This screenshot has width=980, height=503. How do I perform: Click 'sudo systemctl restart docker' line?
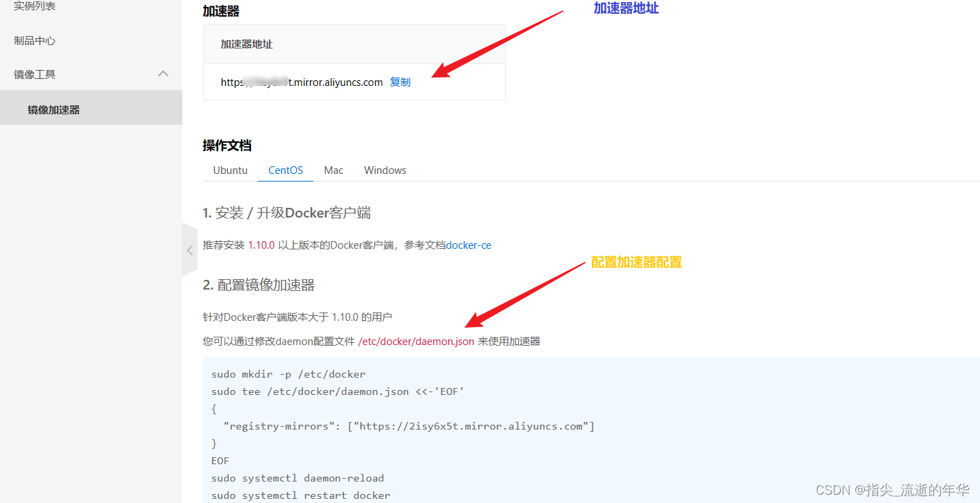(301, 495)
